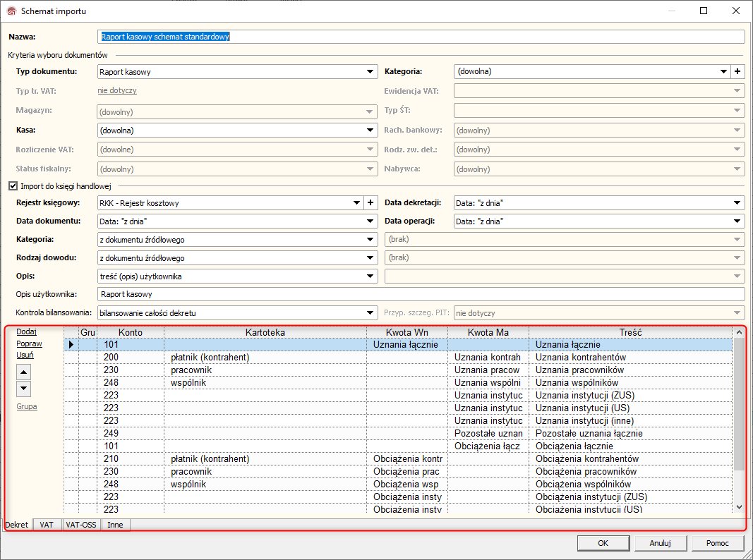Toggle Import do księgi handlowej checkbox
This screenshot has height=560, width=753.
click(x=13, y=186)
